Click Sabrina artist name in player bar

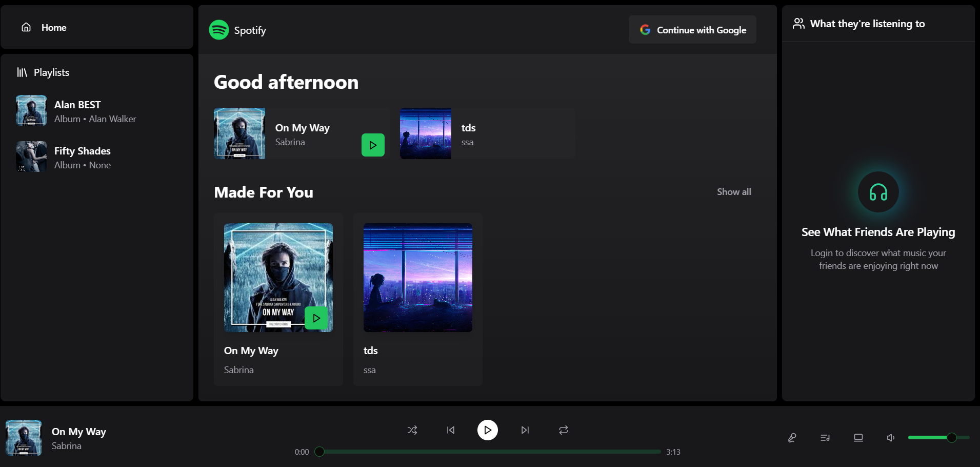(67, 446)
